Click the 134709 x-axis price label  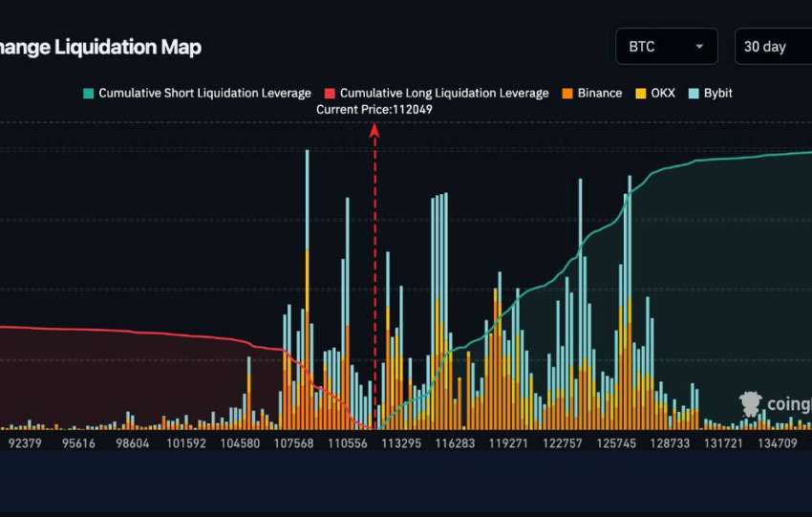coord(777,442)
